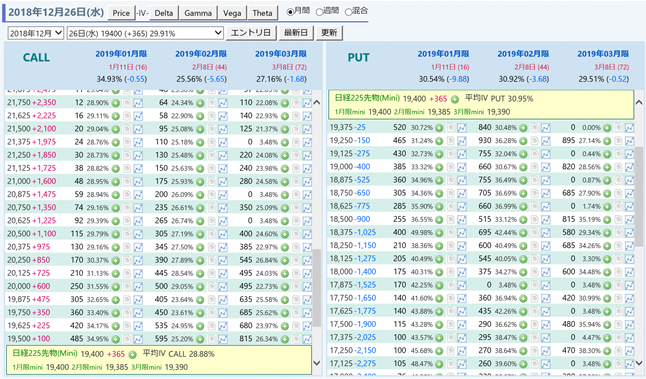Switch to the Theta tab

click(262, 13)
